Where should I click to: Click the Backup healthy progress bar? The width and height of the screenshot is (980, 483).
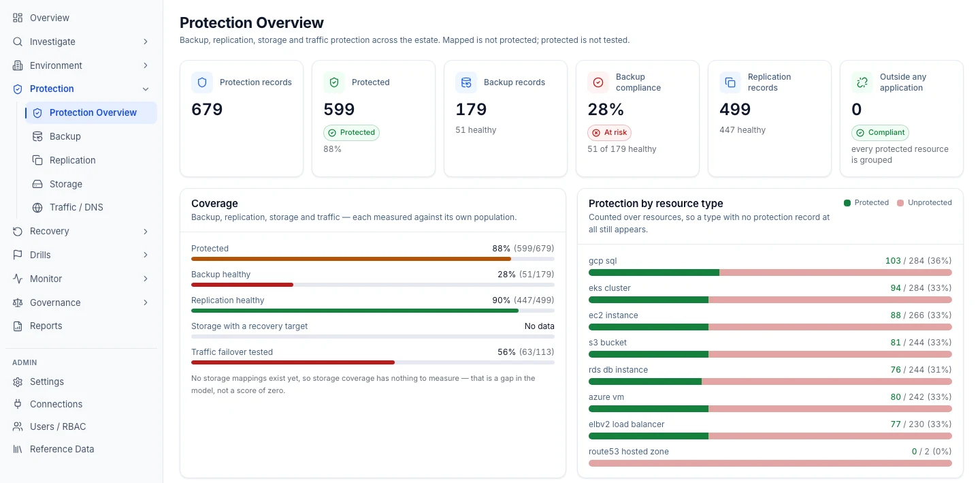373,285
